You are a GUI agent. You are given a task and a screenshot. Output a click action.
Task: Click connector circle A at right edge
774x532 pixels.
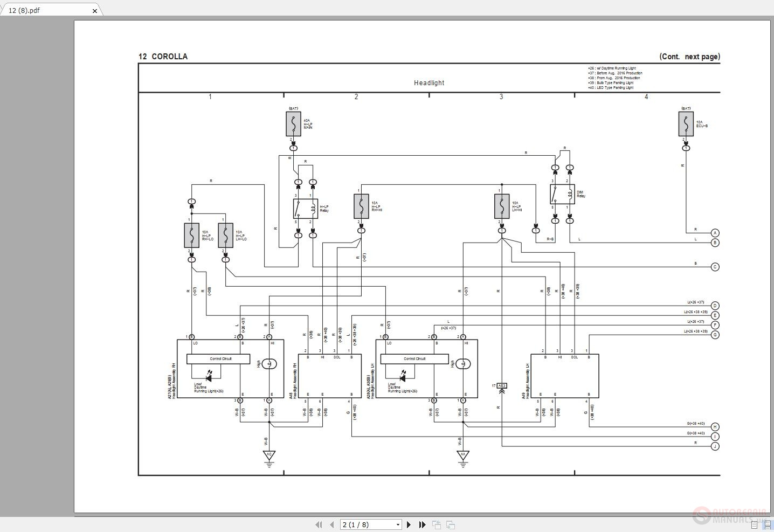715,233
